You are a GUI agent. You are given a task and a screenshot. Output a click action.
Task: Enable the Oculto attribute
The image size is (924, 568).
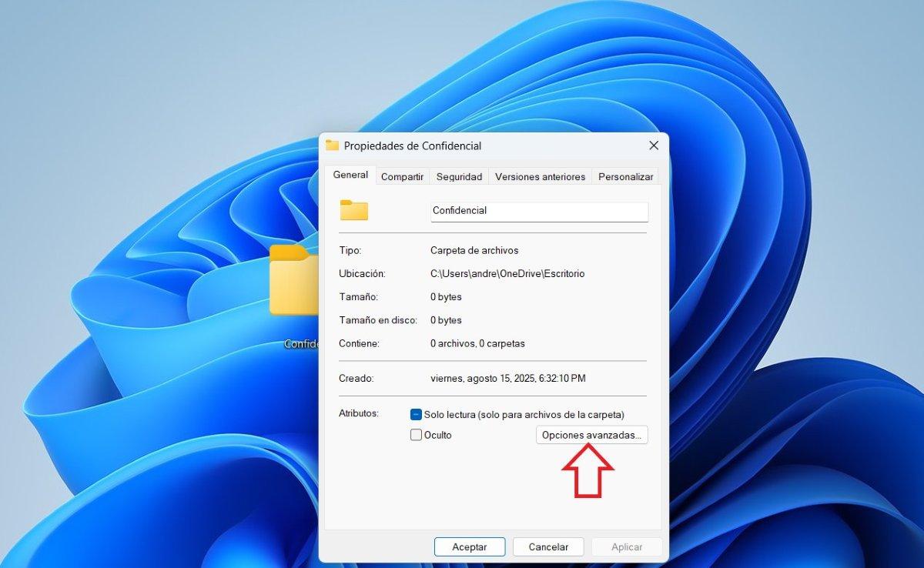click(416, 435)
